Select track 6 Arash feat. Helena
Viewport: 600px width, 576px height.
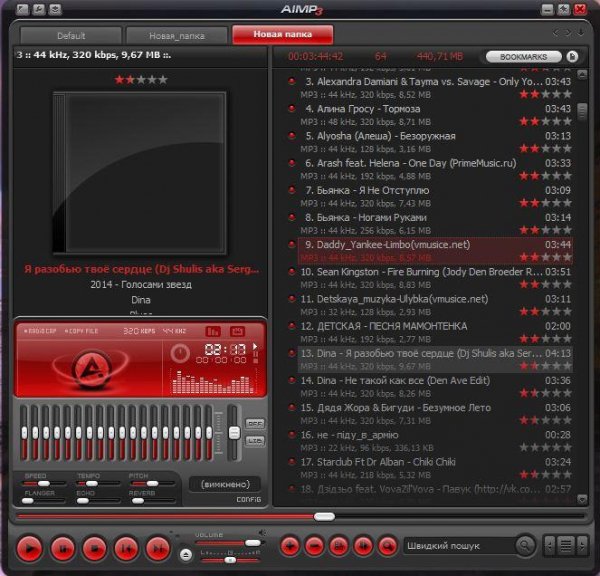tap(435, 169)
